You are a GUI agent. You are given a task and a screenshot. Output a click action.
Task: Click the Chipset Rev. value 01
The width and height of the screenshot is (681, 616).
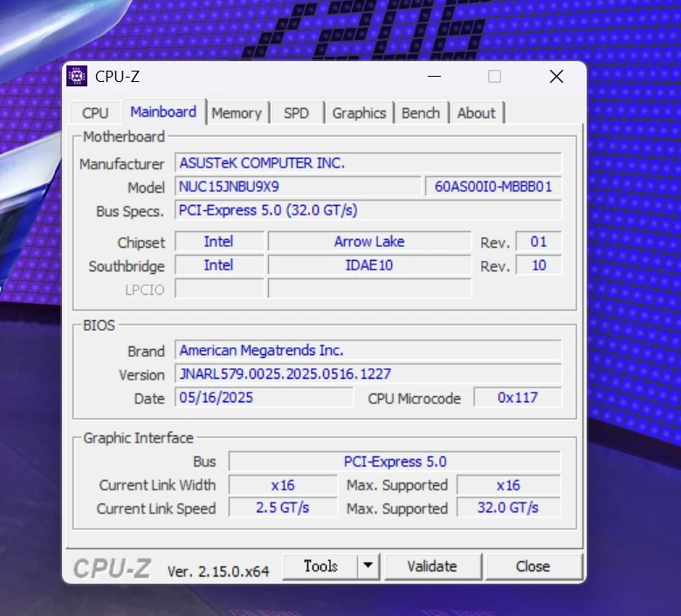point(539,242)
